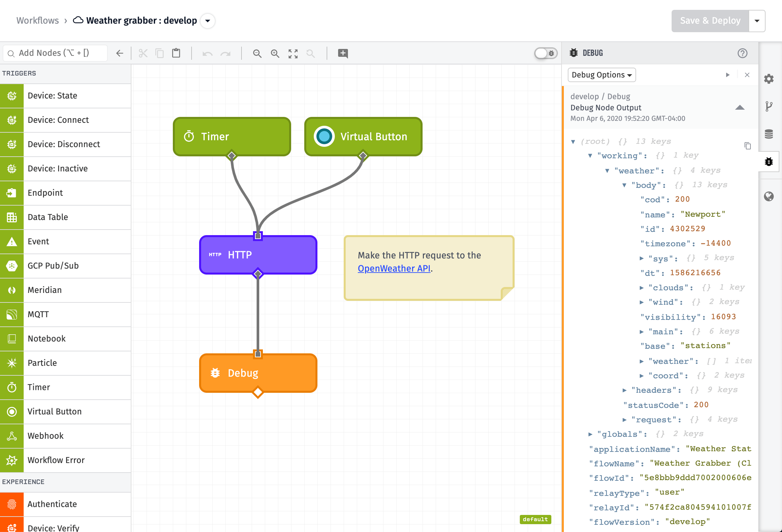Image resolution: width=782 pixels, height=532 pixels.
Task: Resume debug stream with the play button
Action: [728, 75]
